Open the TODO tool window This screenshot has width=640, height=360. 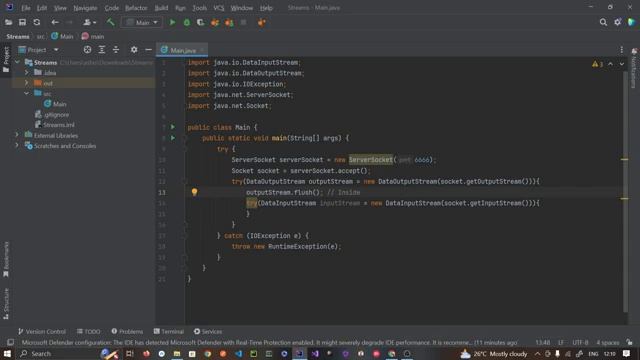89,331
